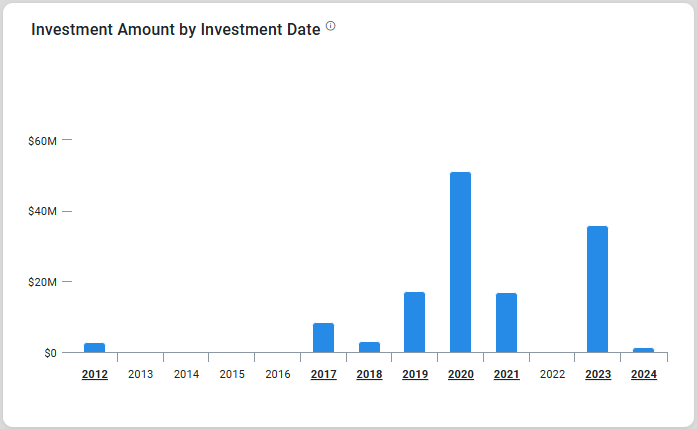Open the 2024 year axis link
Screen dimensions: 697x429
643,374
